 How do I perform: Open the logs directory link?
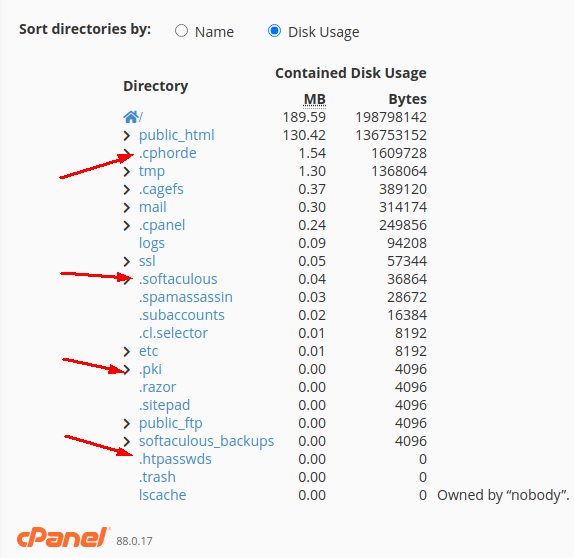pyautogui.click(x=152, y=243)
